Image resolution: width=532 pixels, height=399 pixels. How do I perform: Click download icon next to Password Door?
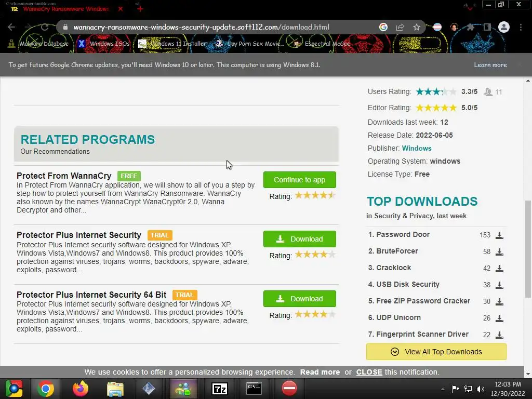click(499, 235)
